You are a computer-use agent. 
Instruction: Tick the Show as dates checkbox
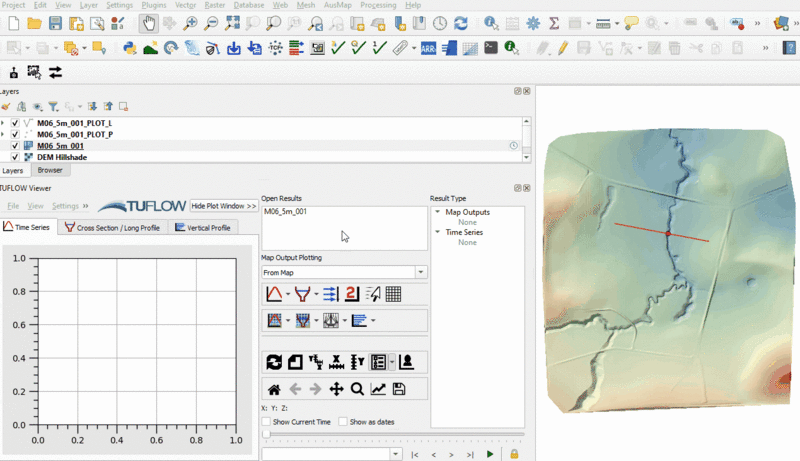coord(343,422)
